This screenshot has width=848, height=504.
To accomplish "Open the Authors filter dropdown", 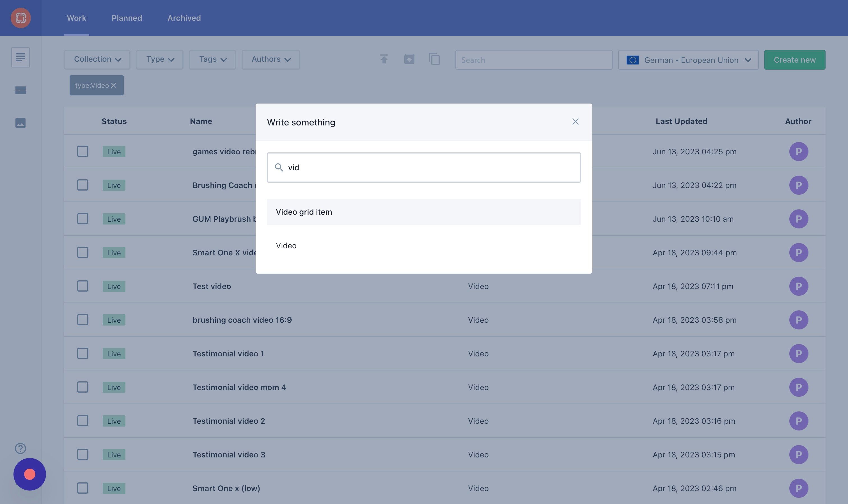I will click(x=271, y=59).
